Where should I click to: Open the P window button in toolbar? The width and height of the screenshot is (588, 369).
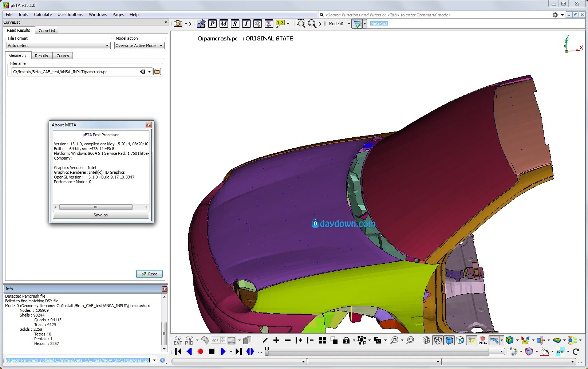click(x=212, y=24)
